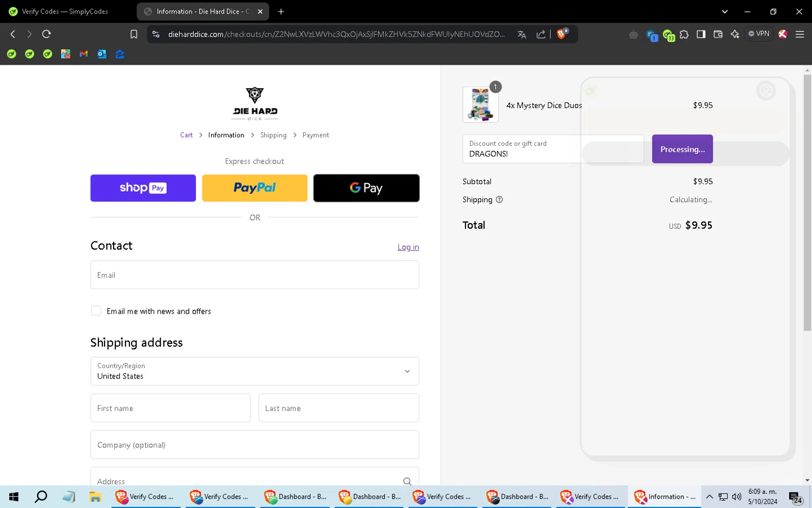Click the Payment breadcrumb step
The width and height of the screenshot is (812, 508).
[316, 135]
